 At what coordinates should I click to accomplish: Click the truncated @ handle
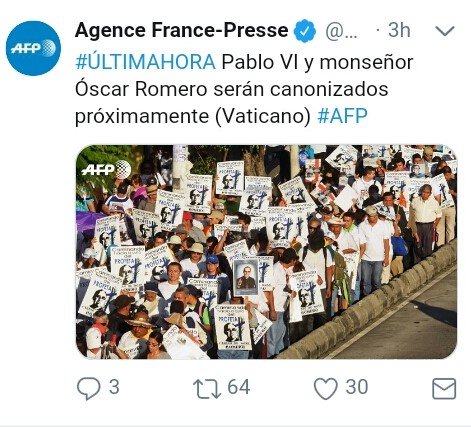[341, 31]
